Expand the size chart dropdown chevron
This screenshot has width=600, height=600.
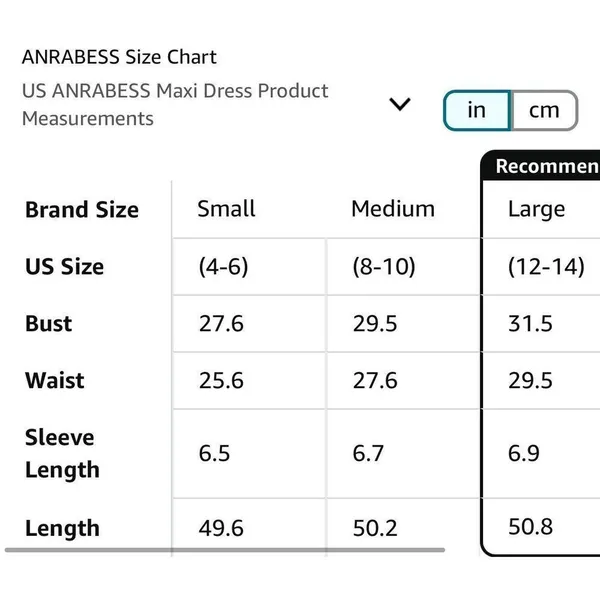tap(400, 104)
